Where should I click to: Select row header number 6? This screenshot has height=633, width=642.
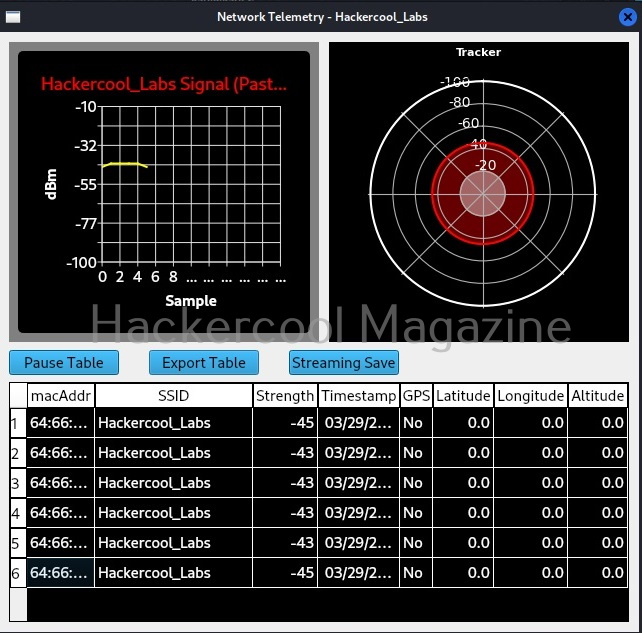(x=18, y=573)
